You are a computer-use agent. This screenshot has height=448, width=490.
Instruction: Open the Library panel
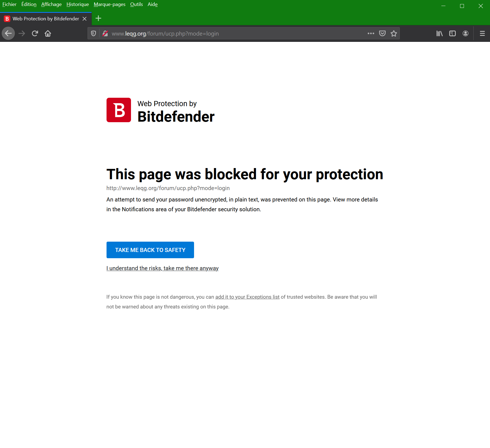pyautogui.click(x=439, y=34)
